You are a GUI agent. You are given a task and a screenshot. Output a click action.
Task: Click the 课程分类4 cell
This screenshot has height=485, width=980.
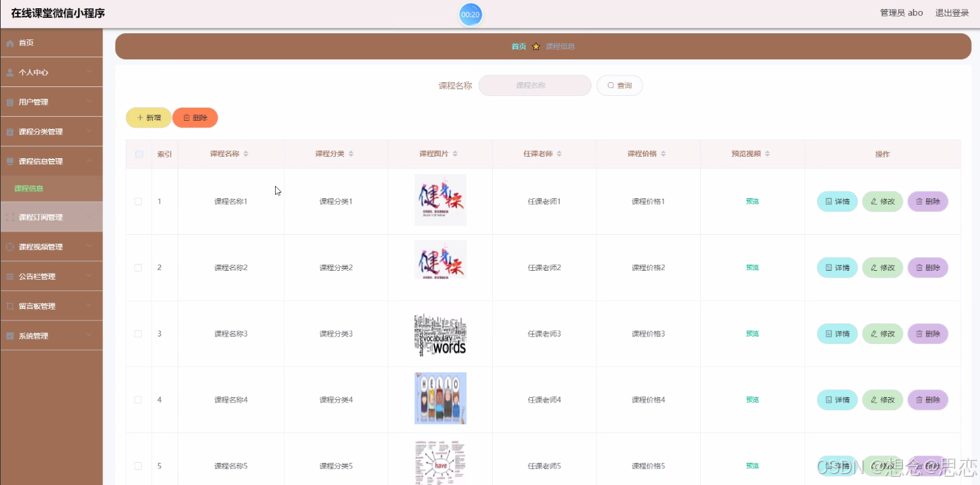336,400
